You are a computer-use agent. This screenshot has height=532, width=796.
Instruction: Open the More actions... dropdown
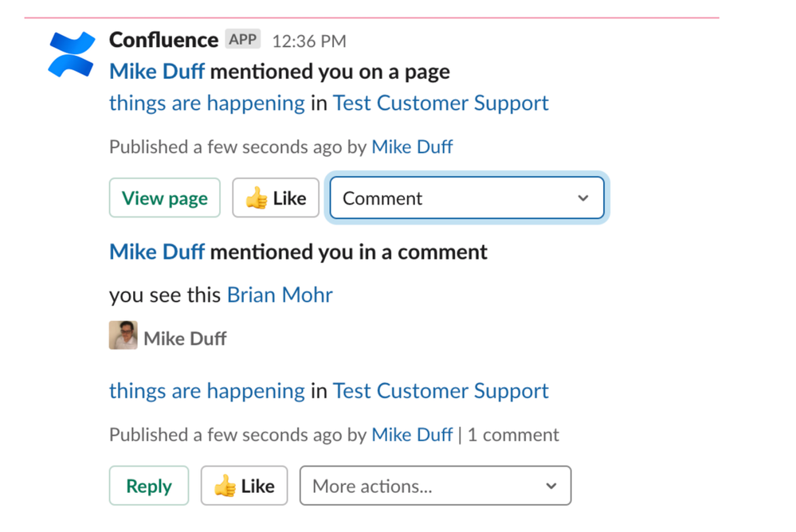tap(435, 486)
